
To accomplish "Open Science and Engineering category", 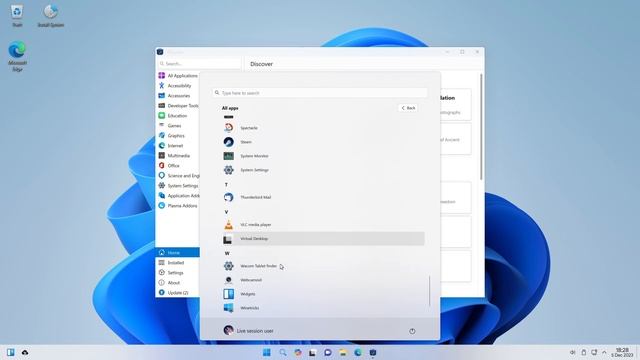I will [x=178, y=176].
